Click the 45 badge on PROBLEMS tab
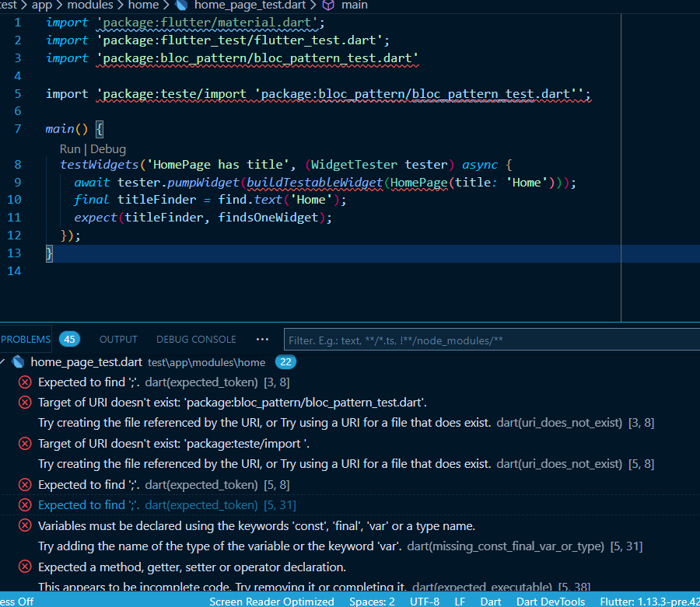Viewport: 700px width, 607px height. tap(70, 340)
